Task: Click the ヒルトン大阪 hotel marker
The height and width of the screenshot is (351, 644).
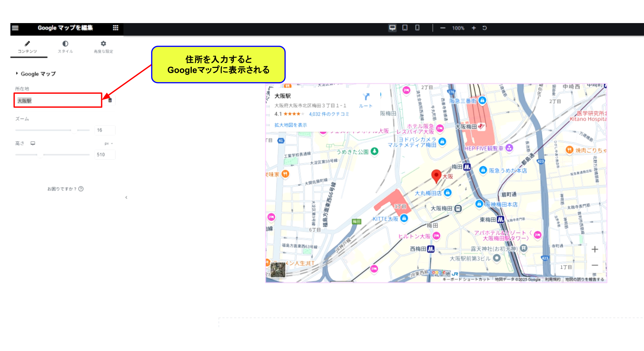Action: [436, 236]
